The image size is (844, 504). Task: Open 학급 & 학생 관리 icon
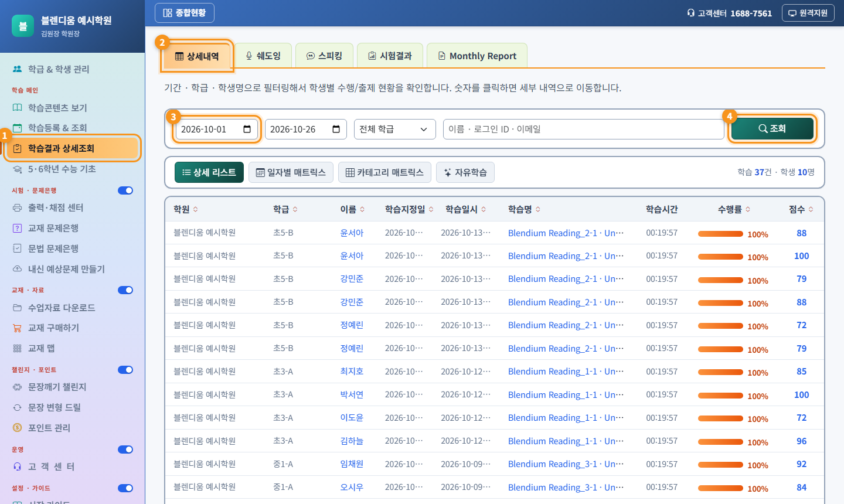(18, 69)
